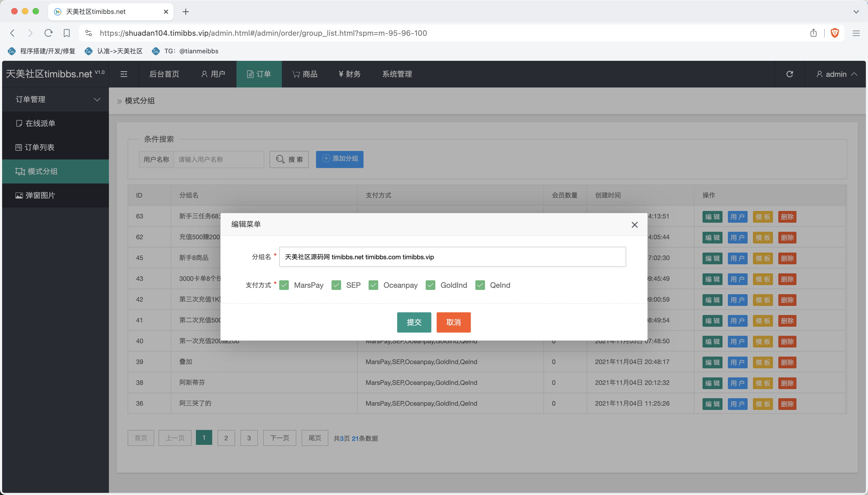Select 订单列表 in the sidebar
868x495 pixels.
pos(40,147)
